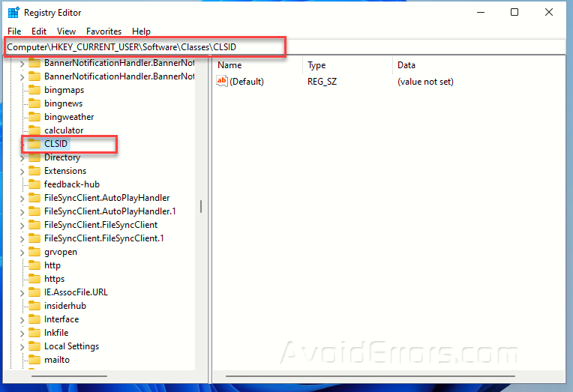This screenshot has height=392, width=573.
Task: Expand the Directory key
Action: pyautogui.click(x=22, y=158)
